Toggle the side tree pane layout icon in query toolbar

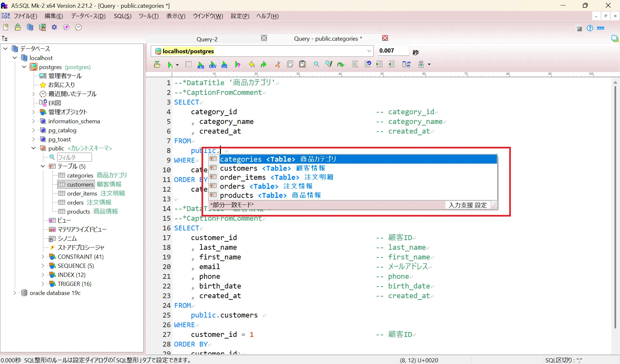click(406, 64)
